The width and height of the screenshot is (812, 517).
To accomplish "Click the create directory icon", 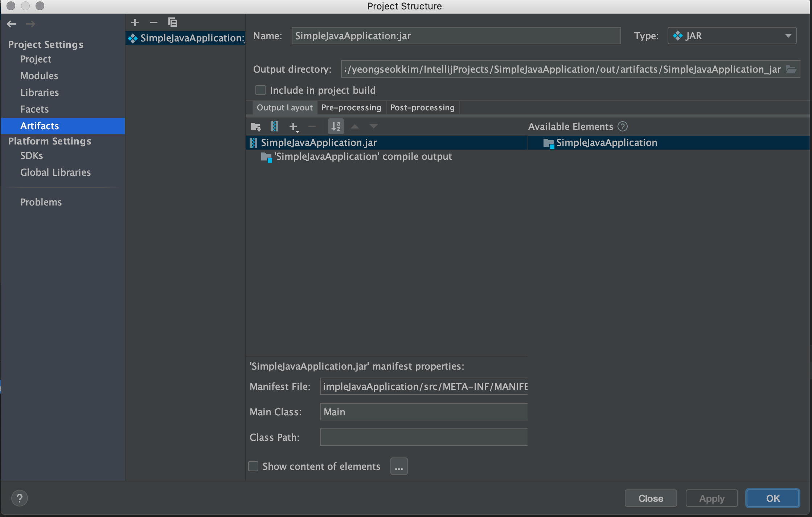I will (256, 127).
